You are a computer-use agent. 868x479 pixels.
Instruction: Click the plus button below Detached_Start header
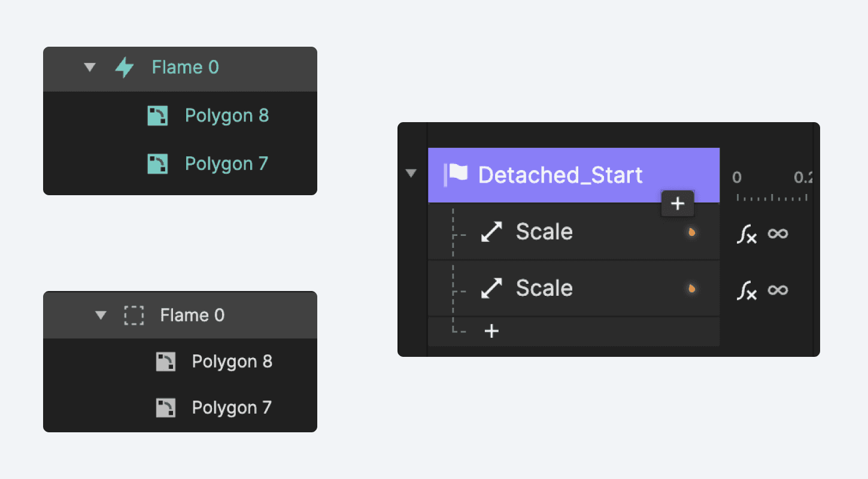[x=677, y=204]
